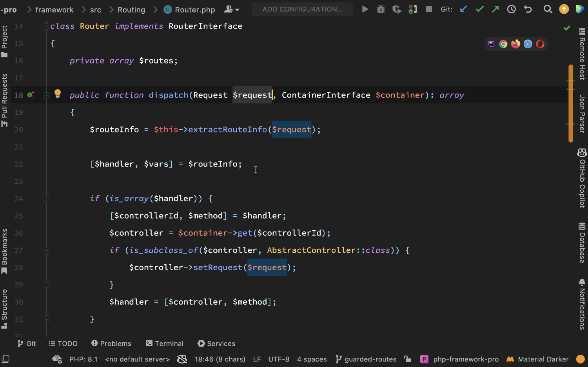This screenshot has width=588, height=367.
Task: Update project with Git blue arrow
Action: tap(464, 9)
